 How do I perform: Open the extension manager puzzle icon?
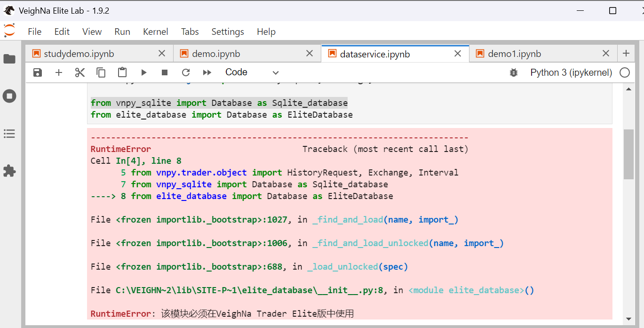click(9, 170)
